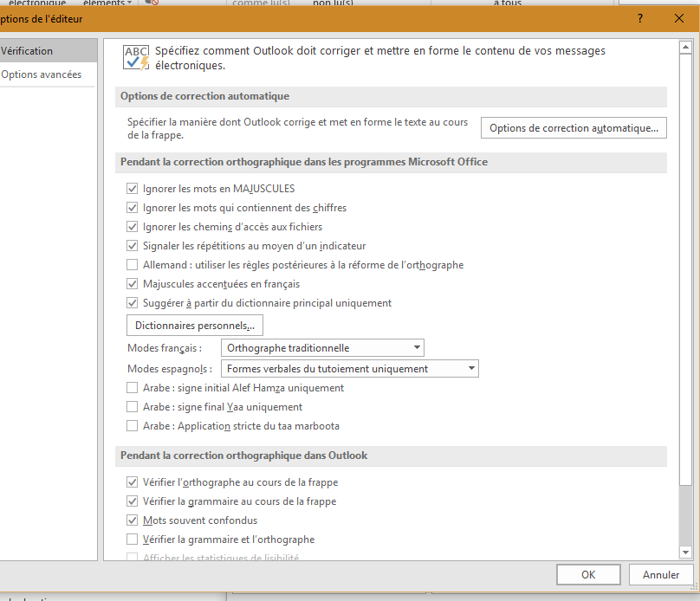Toggle Ignorer les chemins d'accès aux fichiers
Image resolution: width=700 pixels, height=601 pixels.
tap(132, 227)
